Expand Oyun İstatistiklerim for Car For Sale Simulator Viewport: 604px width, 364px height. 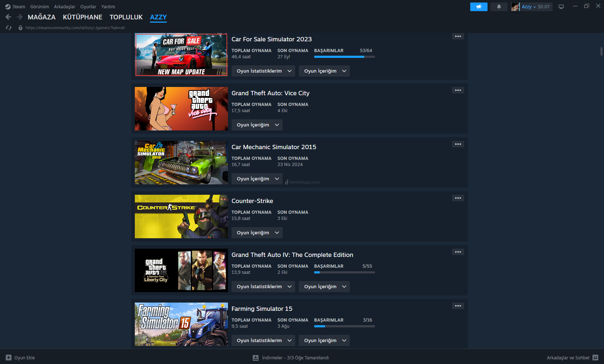point(263,71)
